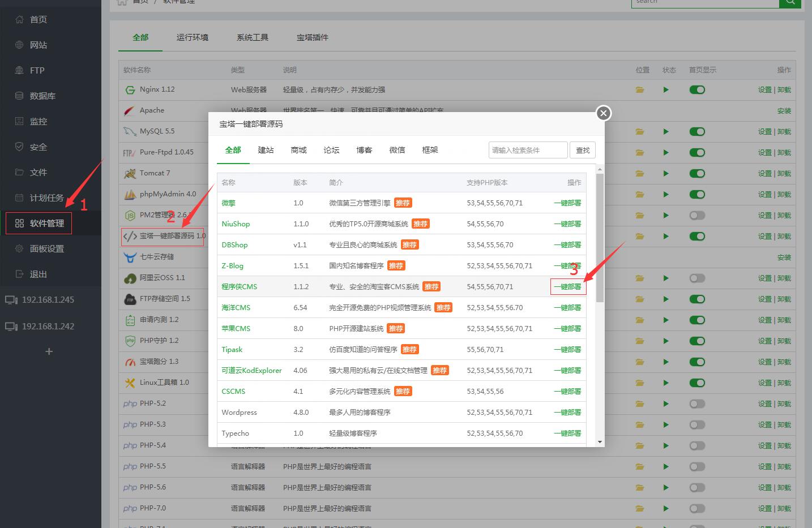Click 设置 for Nginx 1.12
This screenshot has width=812, height=528.
pos(765,90)
